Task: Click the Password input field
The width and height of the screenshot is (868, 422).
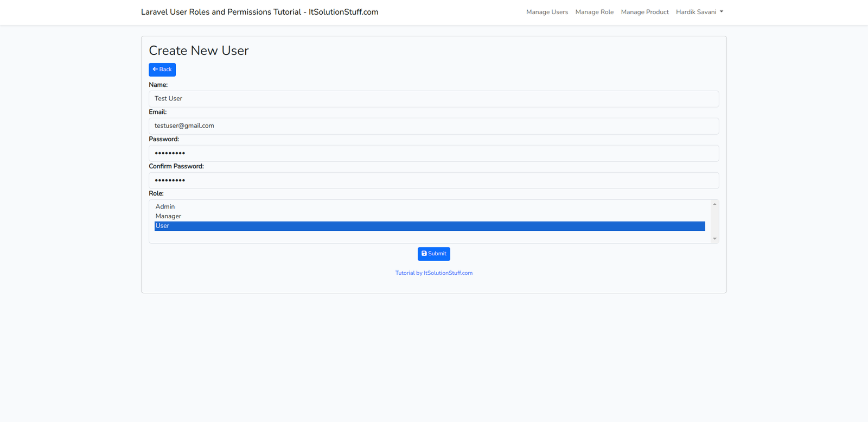Action: click(x=433, y=153)
